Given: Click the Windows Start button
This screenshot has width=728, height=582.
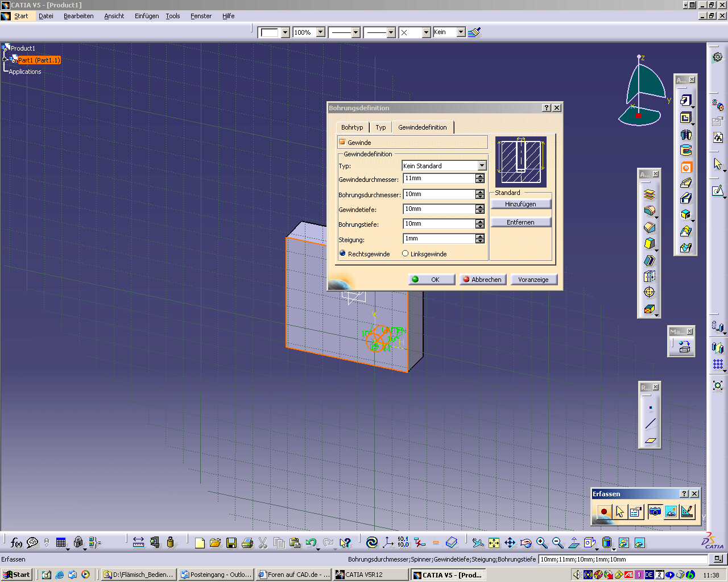Looking at the screenshot, I should pos(16,575).
